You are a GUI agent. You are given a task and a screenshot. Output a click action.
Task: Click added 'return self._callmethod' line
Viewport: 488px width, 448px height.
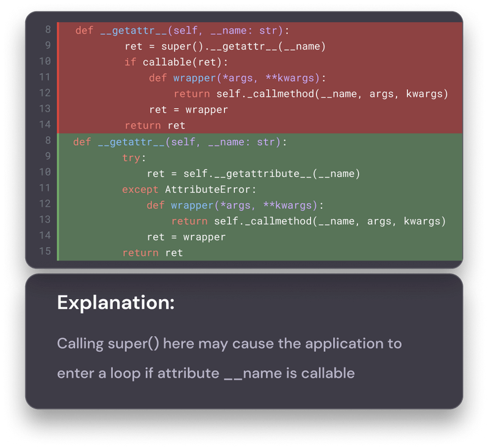tap(309, 222)
